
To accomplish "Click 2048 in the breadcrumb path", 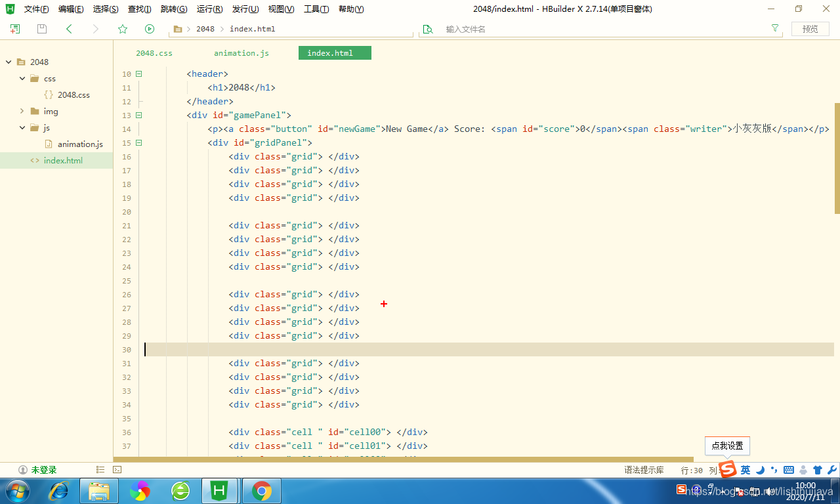I will pyautogui.click(x=205, y=29).
